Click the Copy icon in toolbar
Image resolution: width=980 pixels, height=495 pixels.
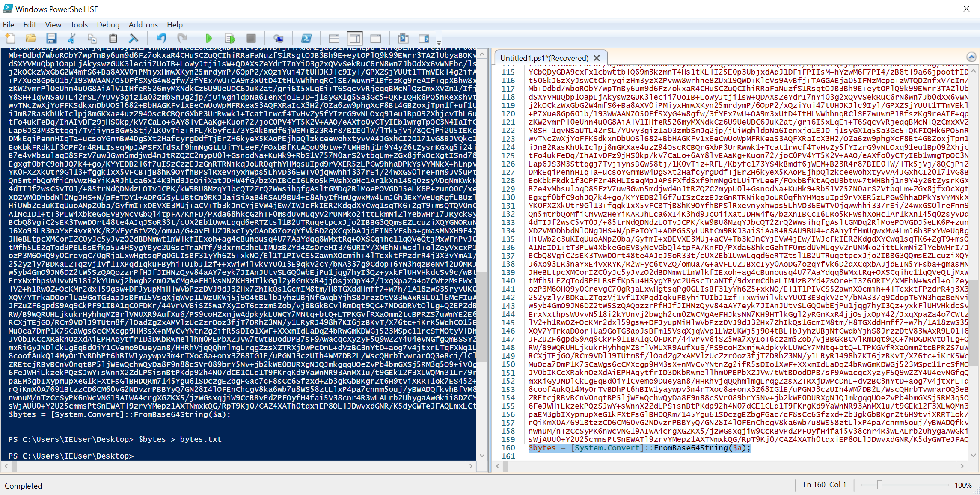coord(92,39)
